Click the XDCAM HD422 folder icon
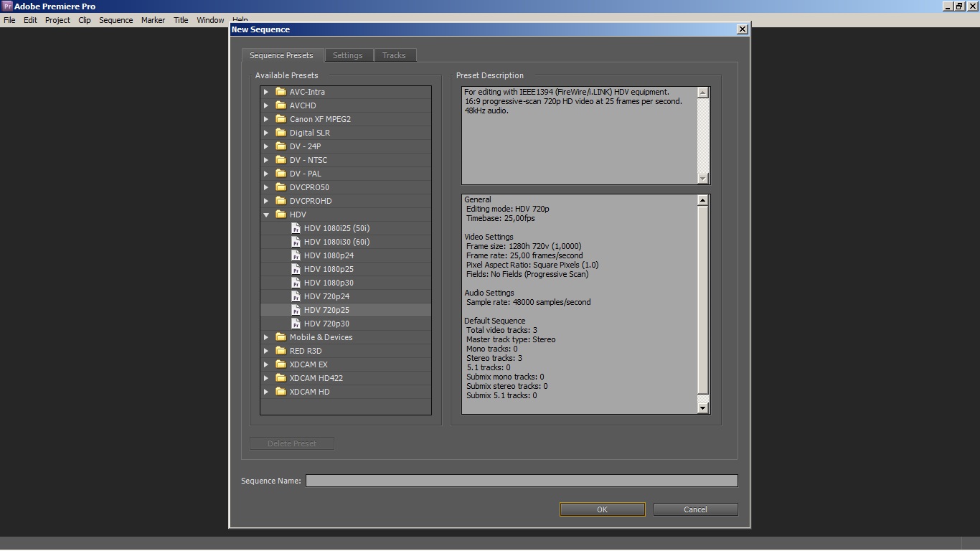The height and width of the screenshot is (551, 980). [x=281, y=378]
